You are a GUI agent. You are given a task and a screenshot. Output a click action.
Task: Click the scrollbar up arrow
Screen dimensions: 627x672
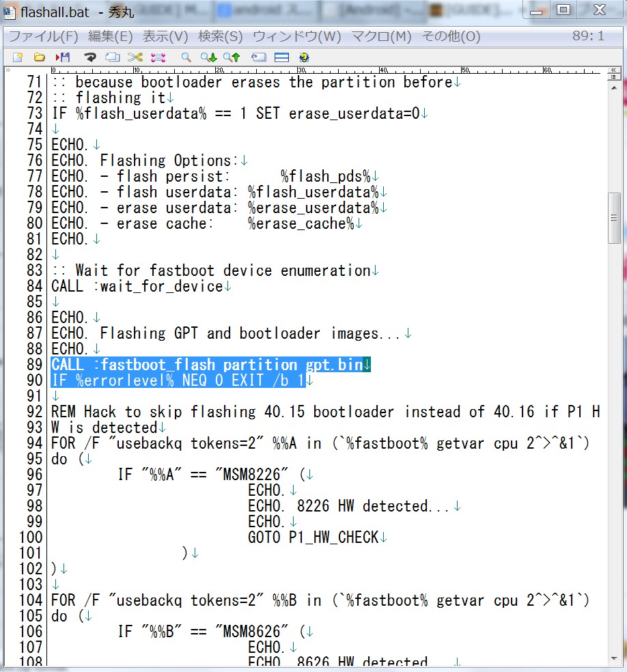pos(614,88)
